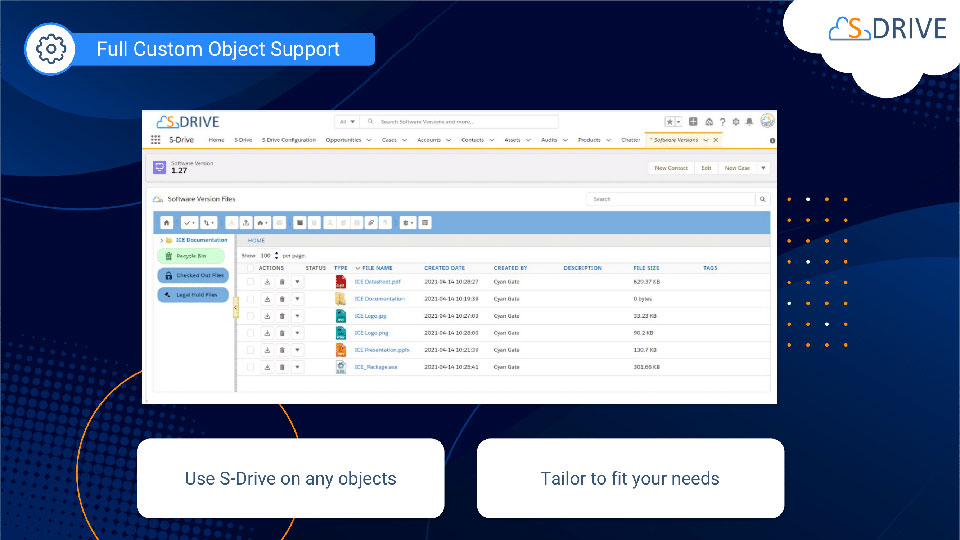Screen dimensions: 960x540
Task: Delete ICE Datasheet.pdf with its trash icon
Action: coord(282,282)
